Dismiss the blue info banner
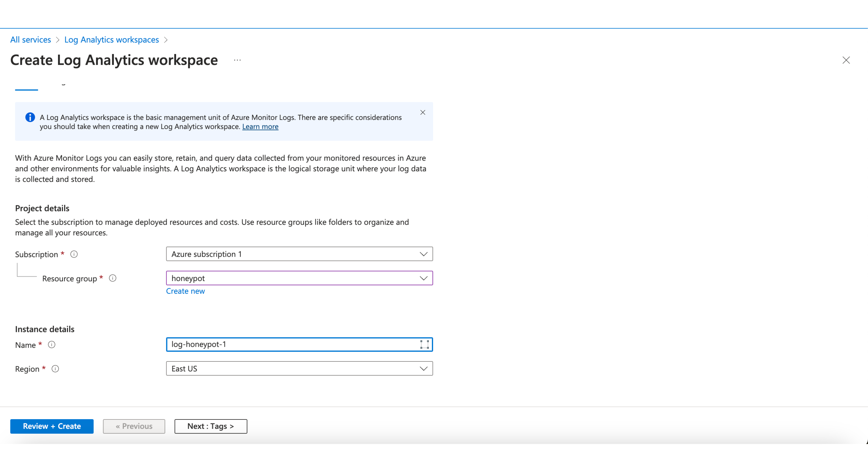 pyautogui.click(x=422, y=113)
